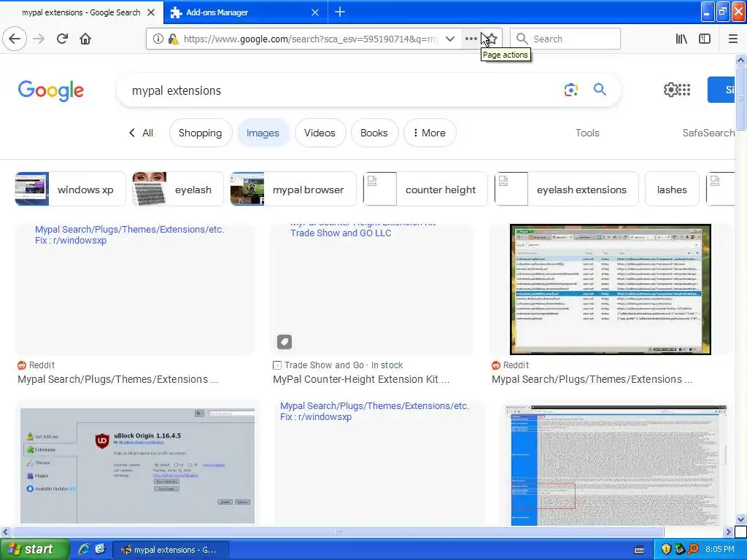Open the blue sidebar log screenshot thumbnail
The height and width of the screenshot is (560, 747).
pos(616,466)
